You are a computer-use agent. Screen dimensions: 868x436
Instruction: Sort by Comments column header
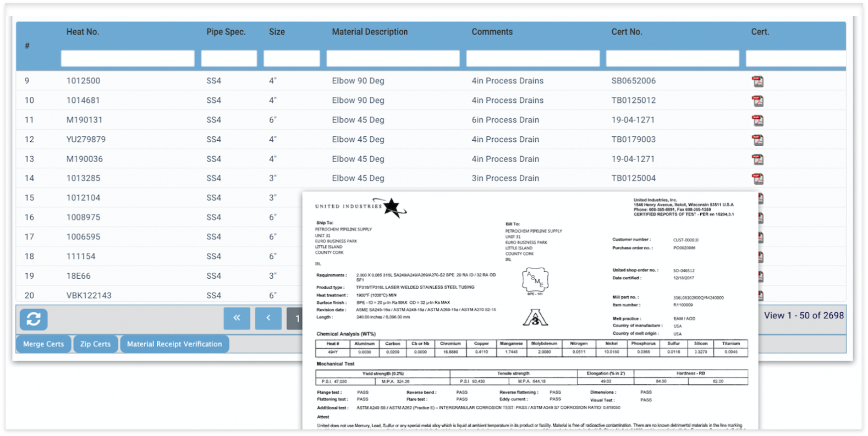pos(492,32)
